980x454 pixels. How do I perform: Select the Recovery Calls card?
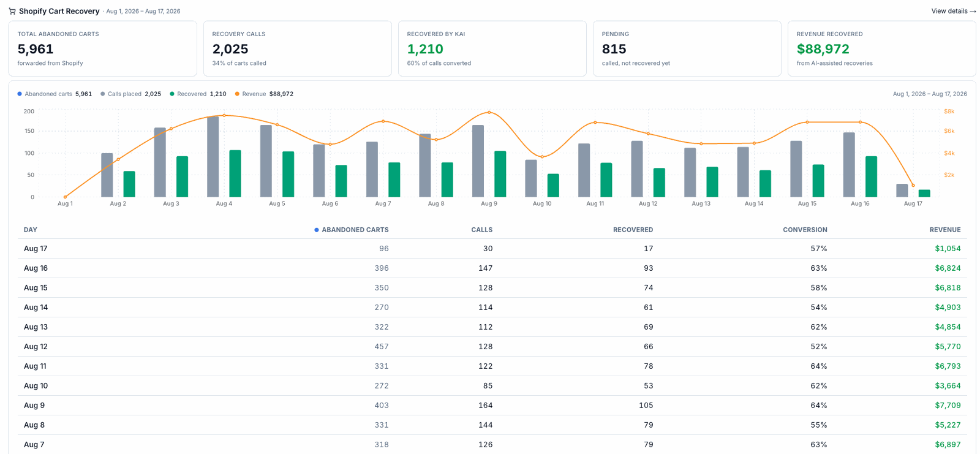click(x=298, y=49)
